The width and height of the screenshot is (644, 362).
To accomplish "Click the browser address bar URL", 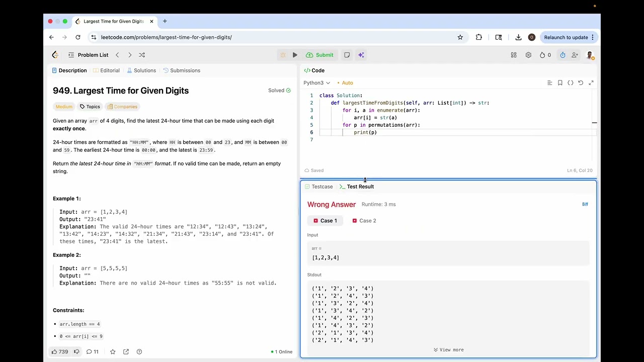I will point(166,37).
